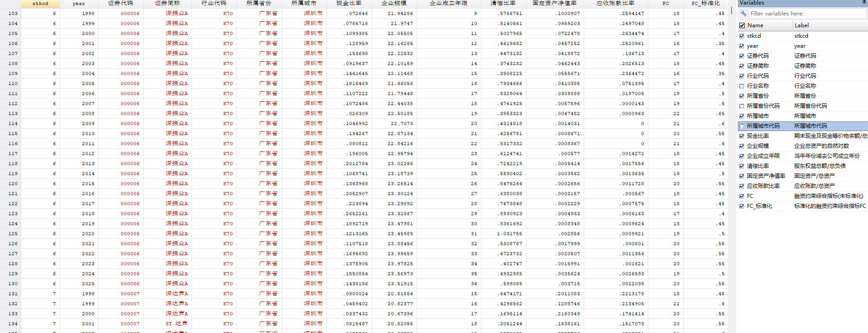The image size is (868, 333).
Task: Toggle the select-all checkbox beside Name header
Action: pyautogui.click(x=742, y=25)
